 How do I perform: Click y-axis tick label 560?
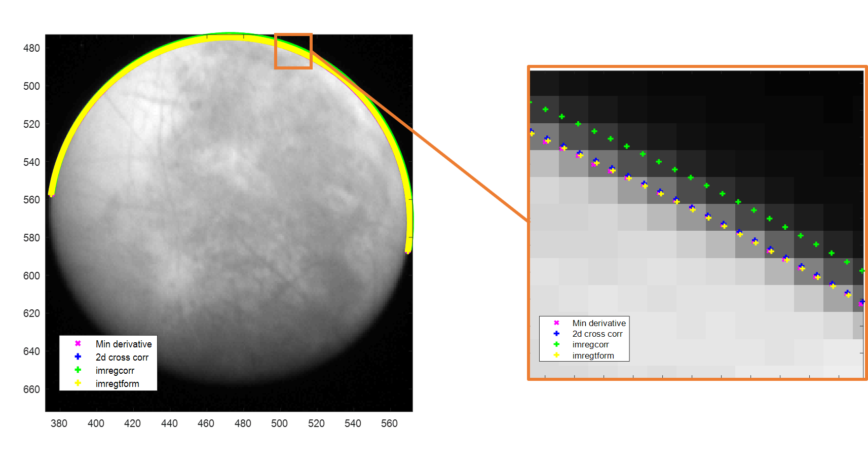coord(31,200)
